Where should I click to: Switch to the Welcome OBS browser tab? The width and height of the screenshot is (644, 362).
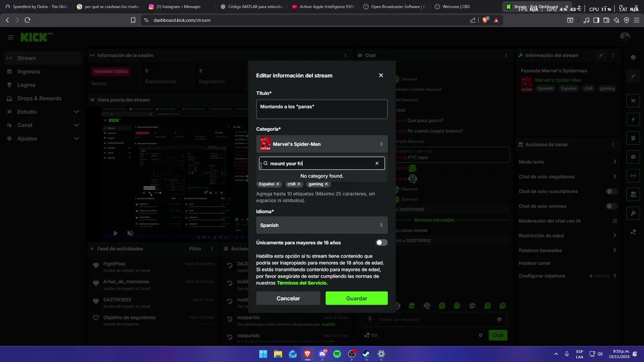tap(465, 7)
